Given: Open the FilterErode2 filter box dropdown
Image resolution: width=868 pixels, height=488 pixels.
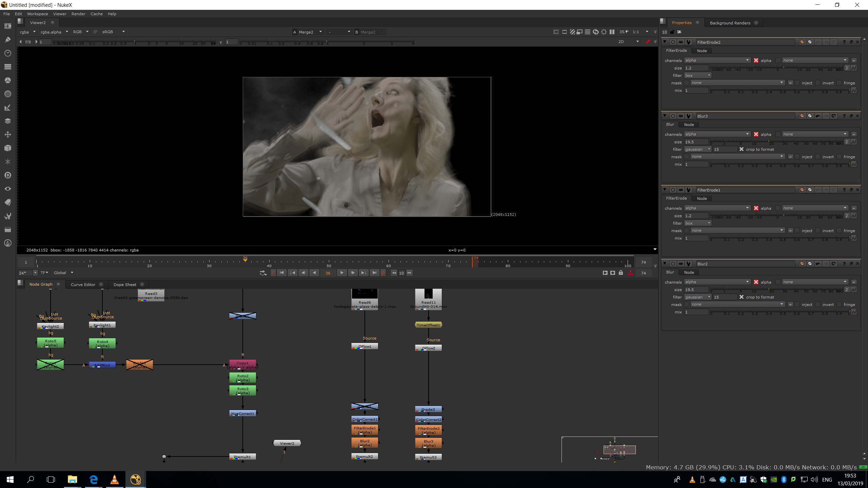Looking at the screenshot, I should click(x=697, y=76).
